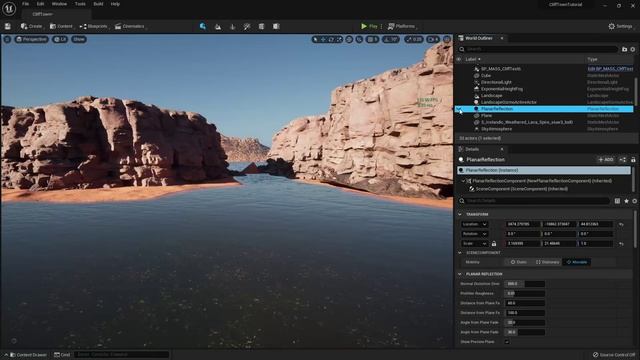Image resolution: width=640 pixels, height=360 pixels.
Task: Open the Build menu
Action: tap(98, 4)
